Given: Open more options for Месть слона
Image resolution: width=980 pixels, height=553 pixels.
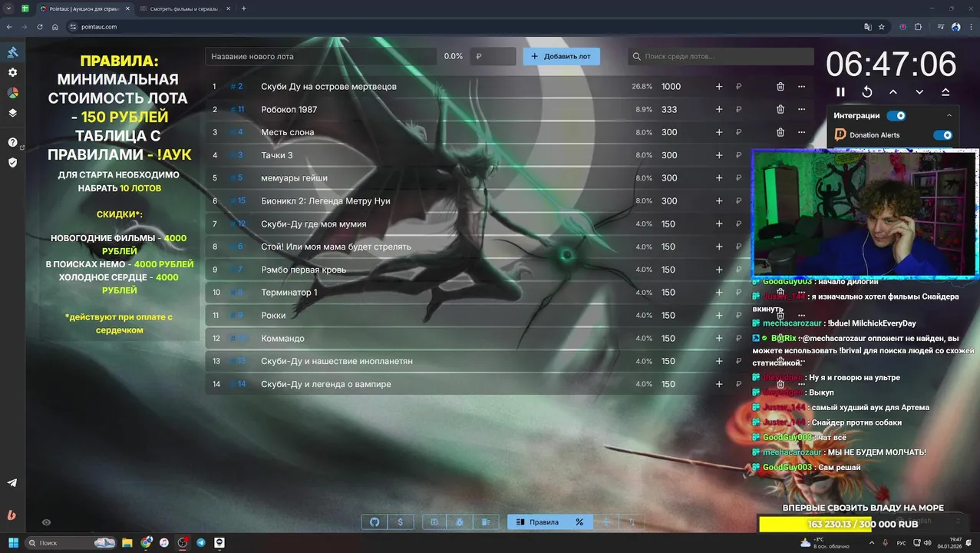Looking at the screenshot, I should [x=801, y=132].
